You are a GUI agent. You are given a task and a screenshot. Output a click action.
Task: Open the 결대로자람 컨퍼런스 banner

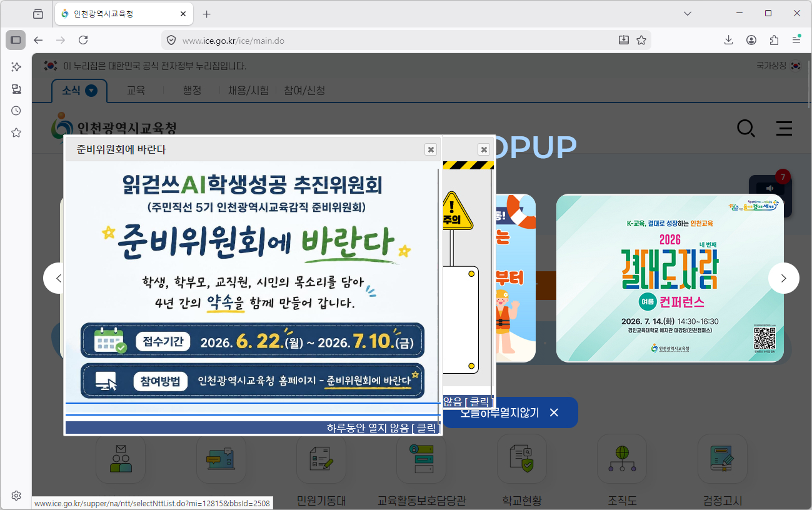(670, 278)
